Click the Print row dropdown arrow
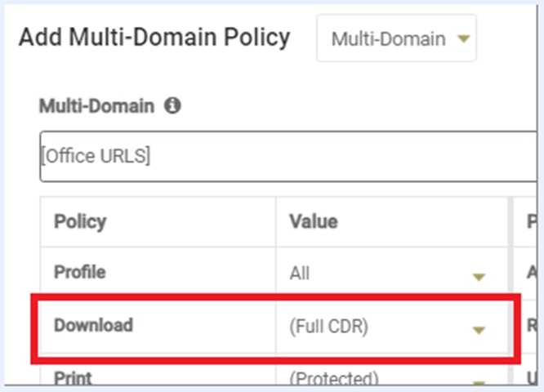Screen dimensions: 544x392 (x=479, y=381)
